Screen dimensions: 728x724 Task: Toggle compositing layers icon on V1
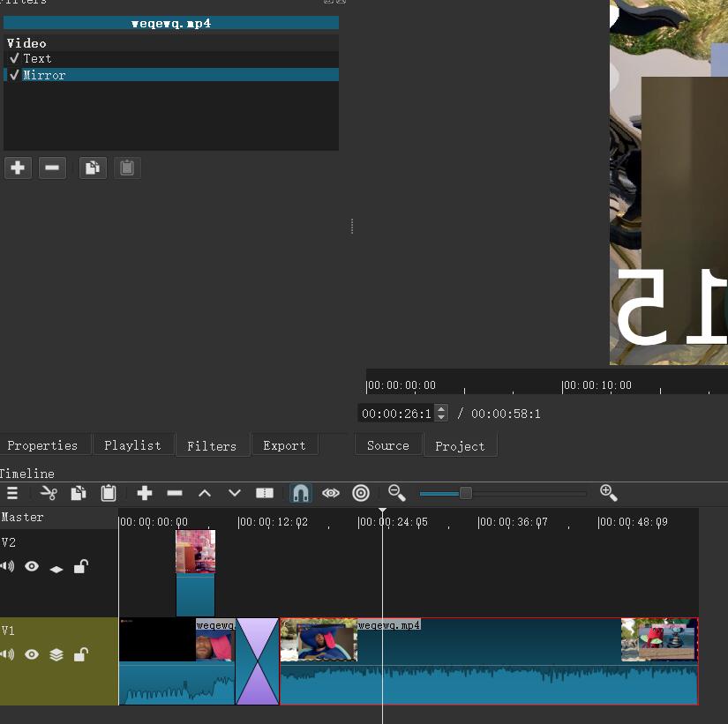[x=56, y=654]
